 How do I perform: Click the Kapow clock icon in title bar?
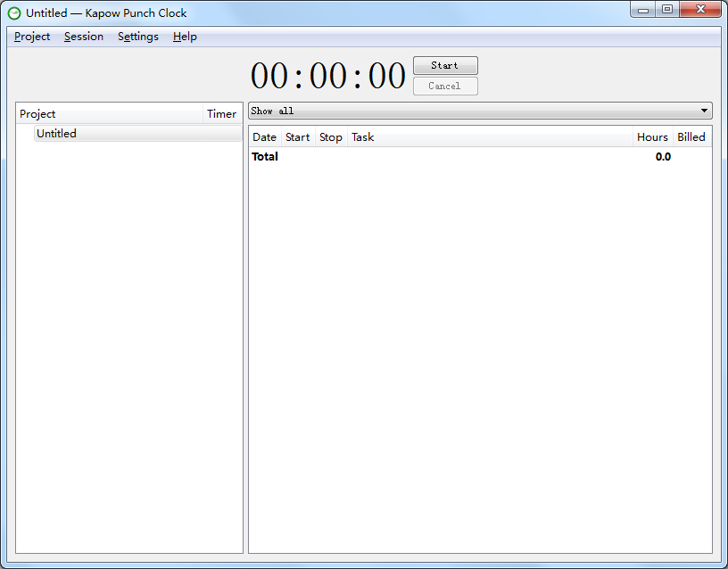click(14, 13)
